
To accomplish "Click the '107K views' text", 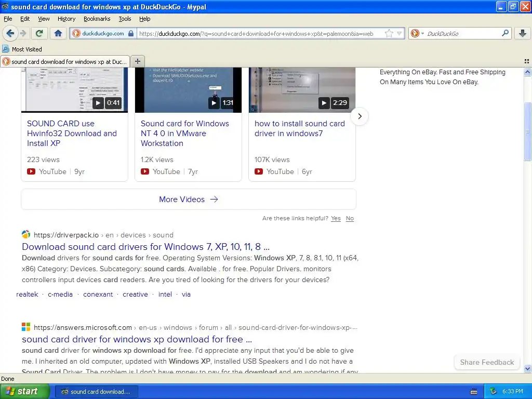I will pyautogui.click(x=272, y=159).
